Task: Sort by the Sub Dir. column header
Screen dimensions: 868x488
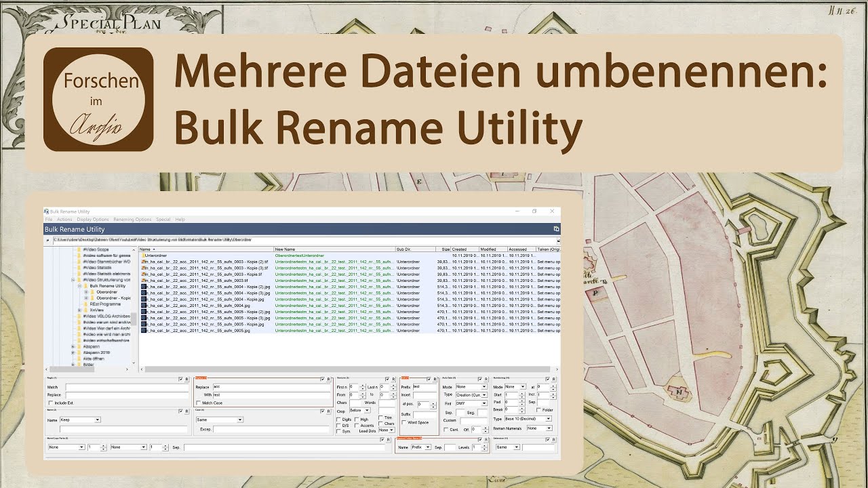Action: click(x=415, y=249)
